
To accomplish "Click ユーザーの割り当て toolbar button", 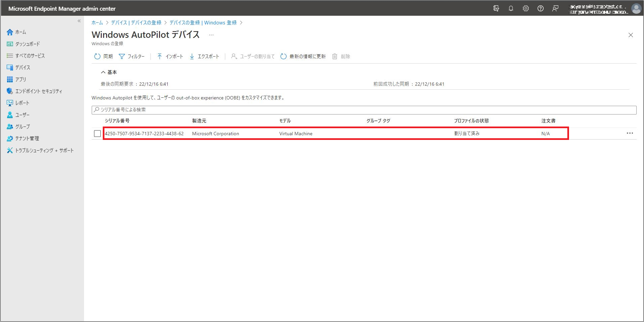I will pos(253,56).
